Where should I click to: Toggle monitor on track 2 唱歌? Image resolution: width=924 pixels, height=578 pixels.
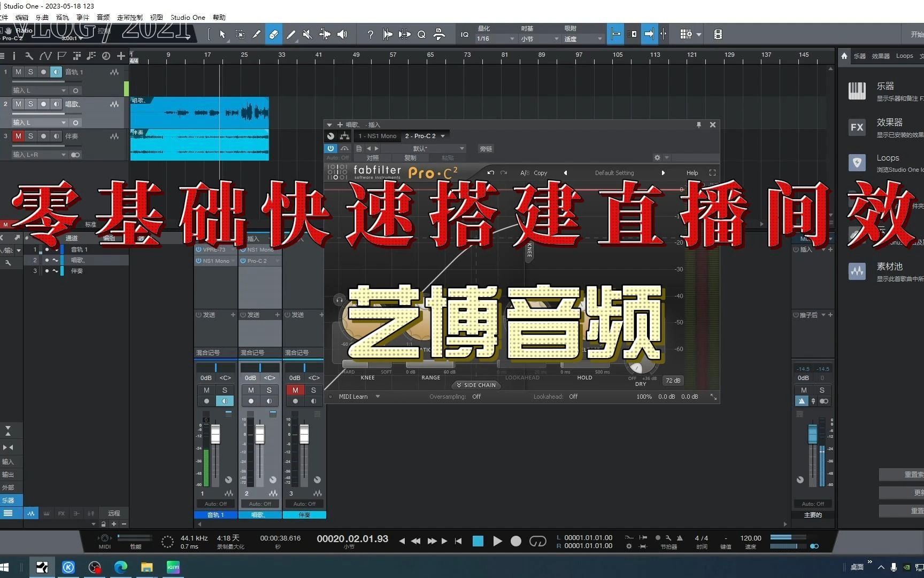click(x=56, y=104)
